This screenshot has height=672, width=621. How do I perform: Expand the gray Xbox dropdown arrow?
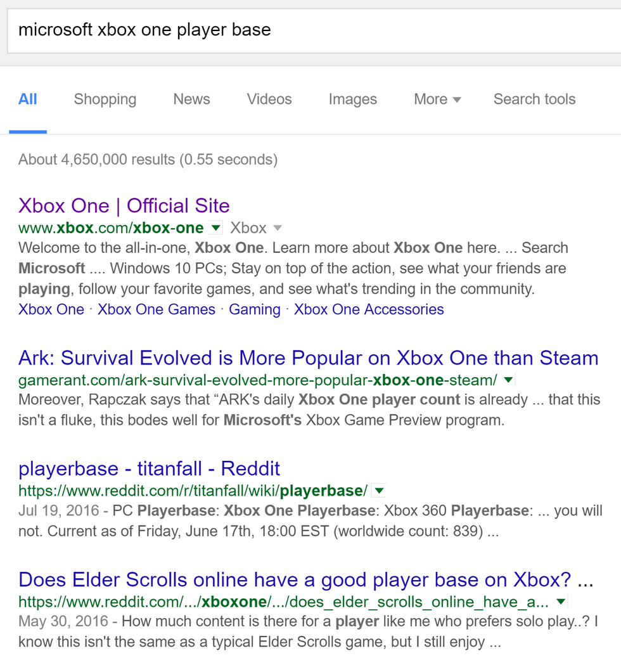277,228
